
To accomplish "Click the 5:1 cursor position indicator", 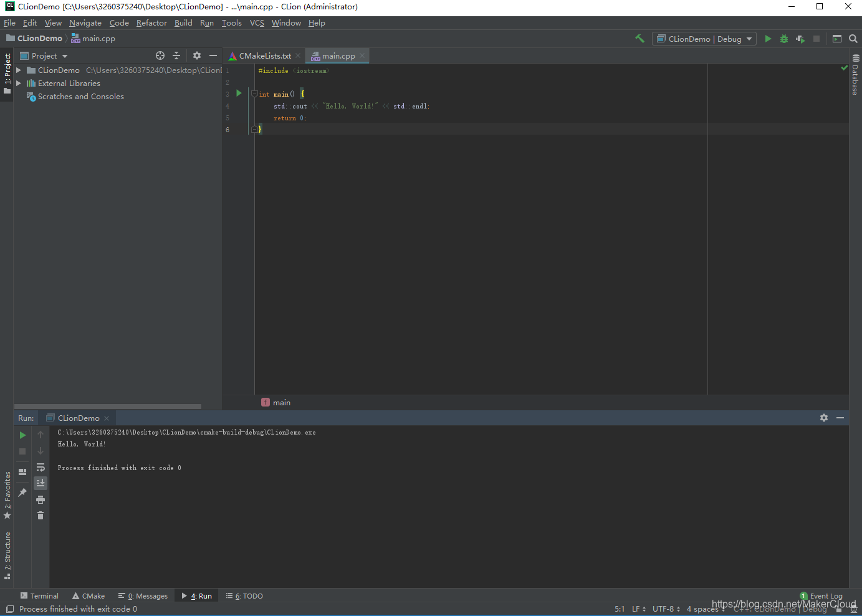I will click(620, 609).
